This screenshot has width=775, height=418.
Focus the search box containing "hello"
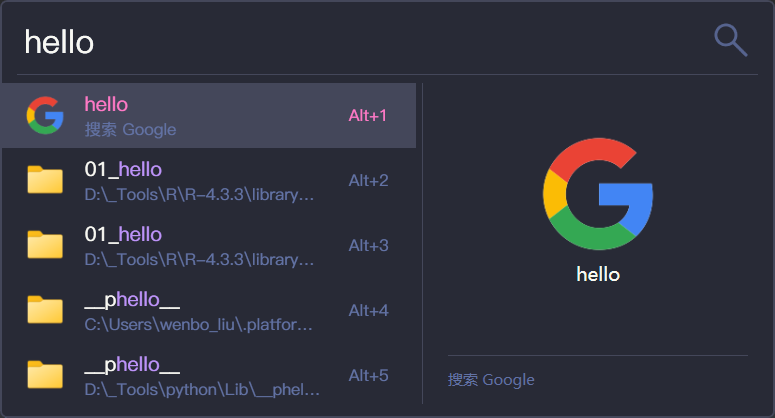tap(350, 42)
